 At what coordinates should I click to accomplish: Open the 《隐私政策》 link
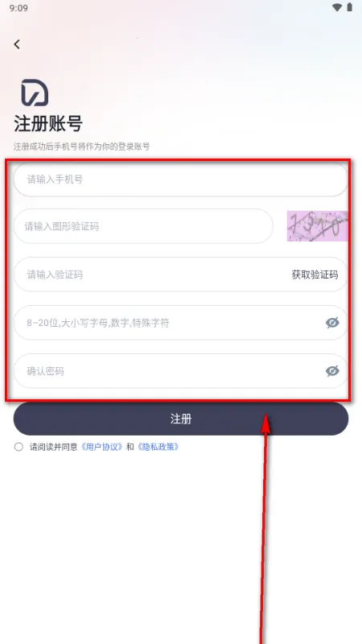click(158, 447)
